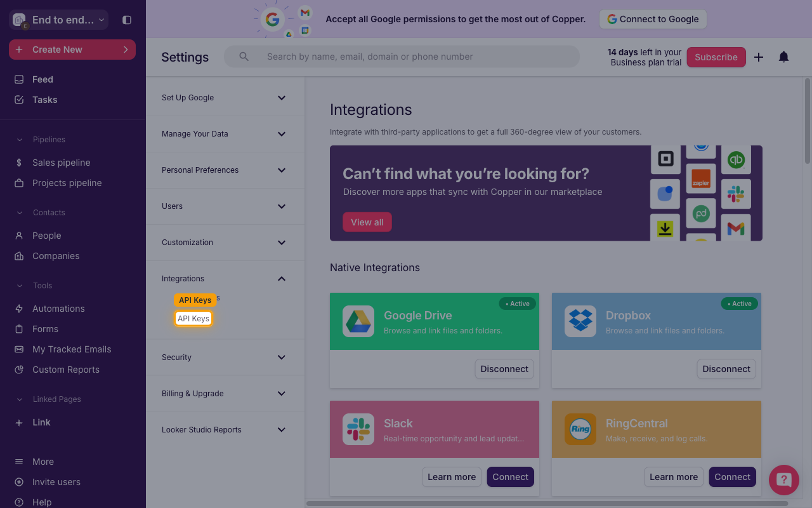Viewport: 812px width, 508px height.
Task: Open the Tasks checkmark icon
Action: (x=19, y=100)
